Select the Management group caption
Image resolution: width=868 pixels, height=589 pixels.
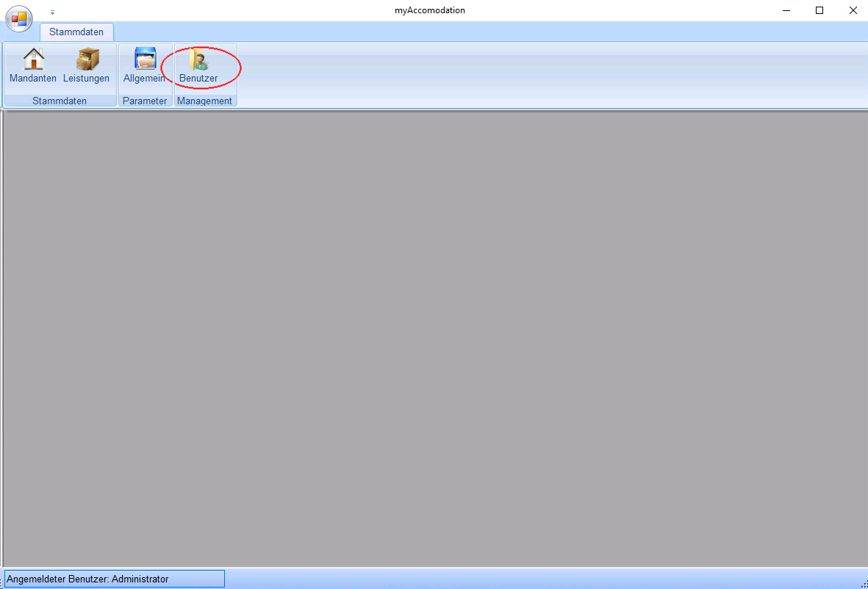(x=204, y=101)
